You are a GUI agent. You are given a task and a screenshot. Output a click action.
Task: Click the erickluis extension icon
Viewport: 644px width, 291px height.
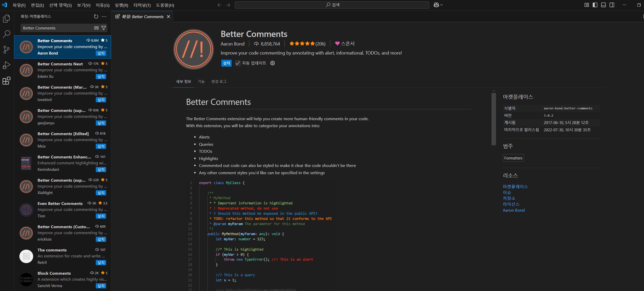coord(26,233)
